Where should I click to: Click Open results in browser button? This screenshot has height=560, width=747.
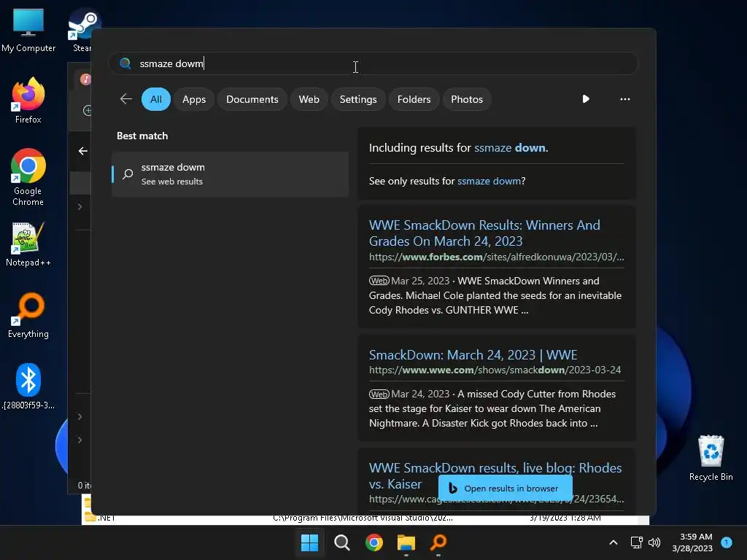pyautogui.click(x=505, y=488)
